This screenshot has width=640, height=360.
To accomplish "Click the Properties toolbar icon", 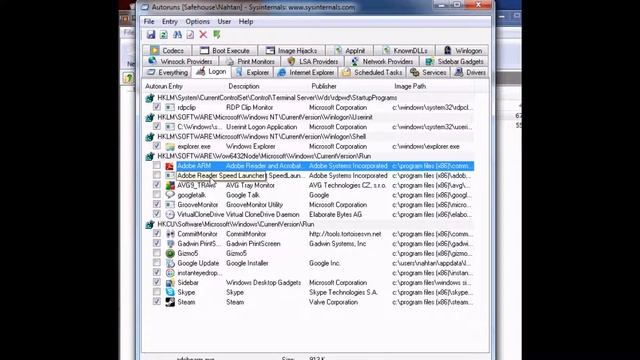I will pyautogui.click(x=190, y=35).
